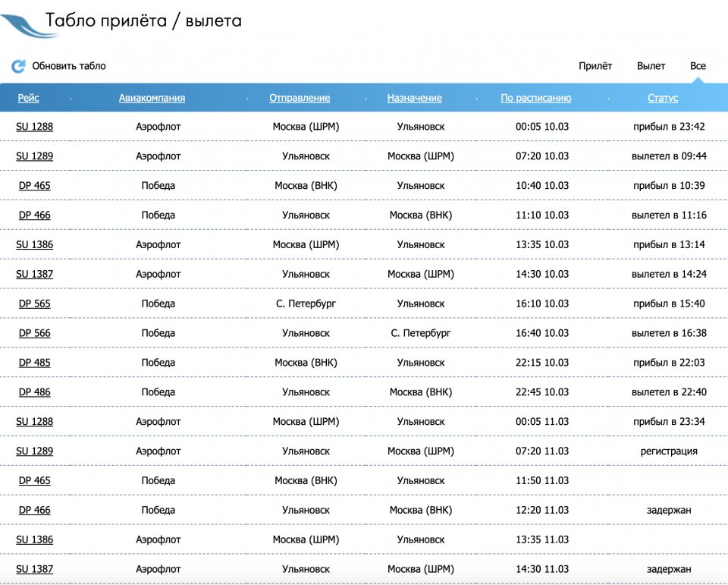Sort by 'Авиакомпания' column header
This screenshot has height=585, width=728.
click(x=152, y=98)
